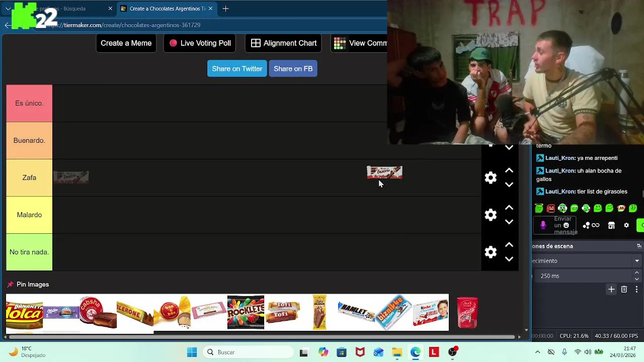Move No tira nada tier down
Viewport: 644px width, 362px height.
pos(509,259)
